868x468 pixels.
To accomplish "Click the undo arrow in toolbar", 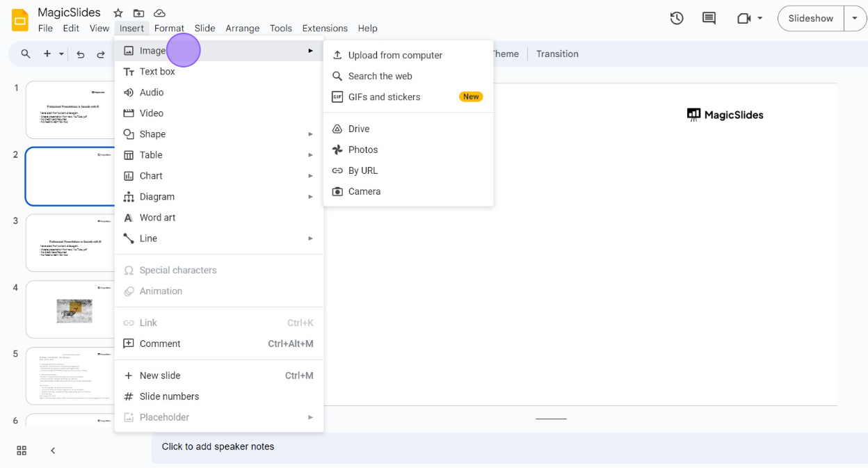I will click(x=81, y=54).
